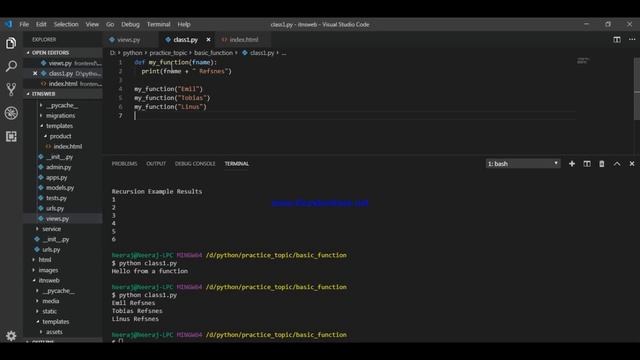Switch to the OUTPUT panel tab
Viewport: 640px width, 360px height.
156,164
